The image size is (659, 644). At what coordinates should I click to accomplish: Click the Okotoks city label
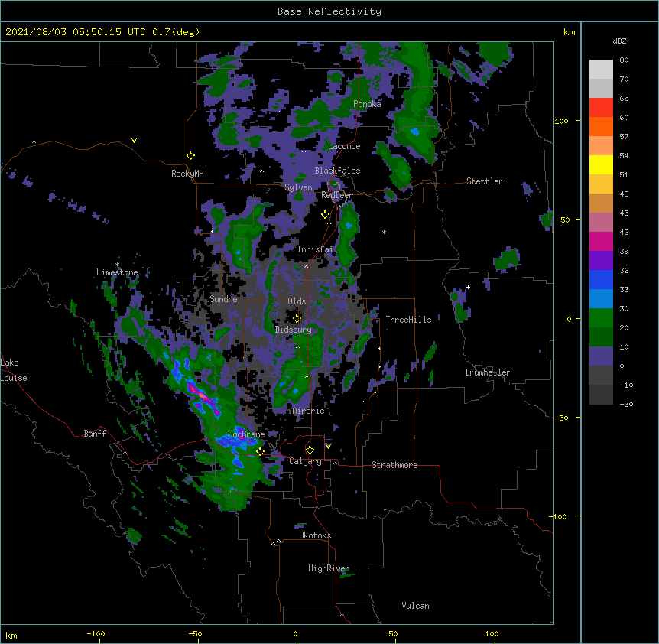point(315,535)
